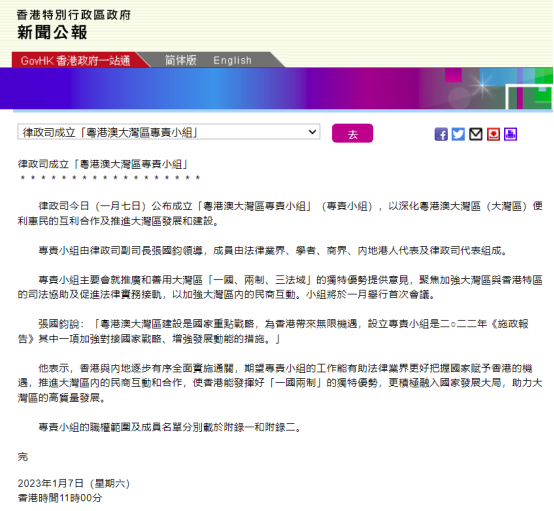Switch to English version
The height and width of the screenshot is (511, 554).
tap(232, 60)
